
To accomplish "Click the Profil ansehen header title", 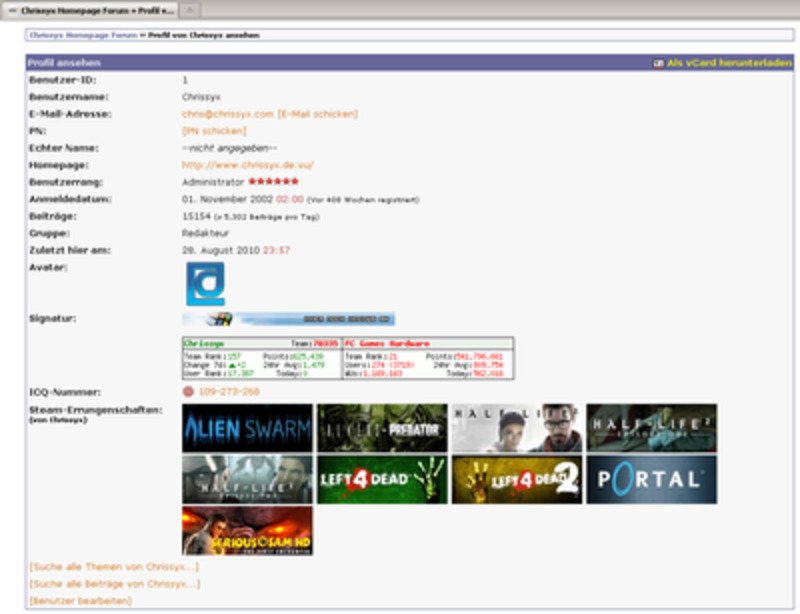I will point(64,63).
